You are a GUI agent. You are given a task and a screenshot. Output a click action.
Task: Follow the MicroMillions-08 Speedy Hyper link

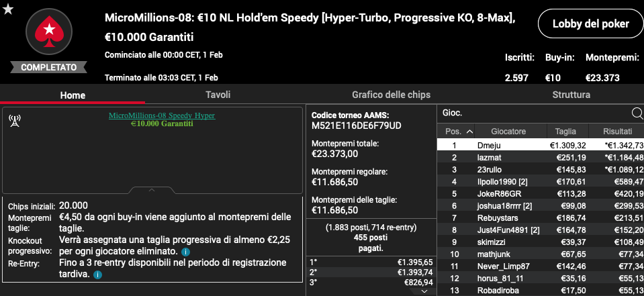coord(162,115)
